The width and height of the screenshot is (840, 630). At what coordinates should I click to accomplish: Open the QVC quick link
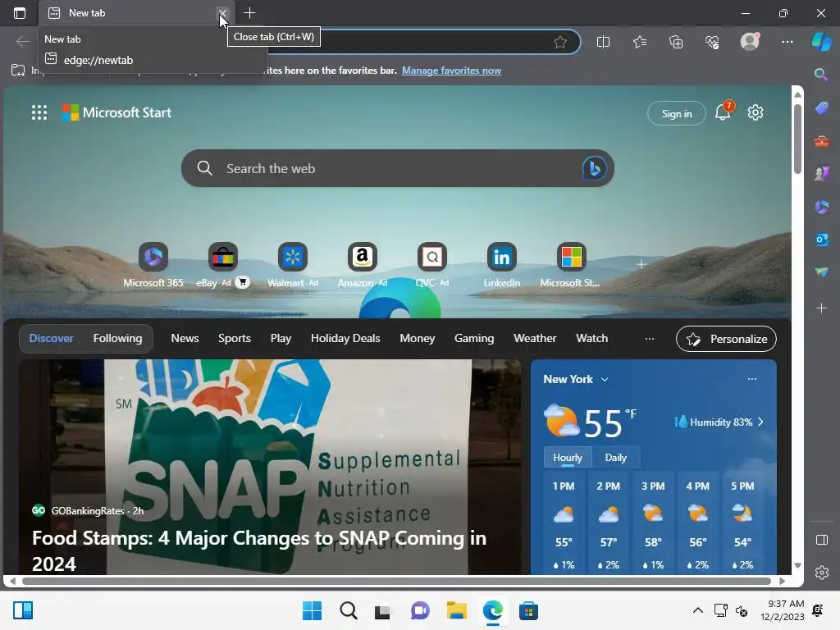(431, 265)
